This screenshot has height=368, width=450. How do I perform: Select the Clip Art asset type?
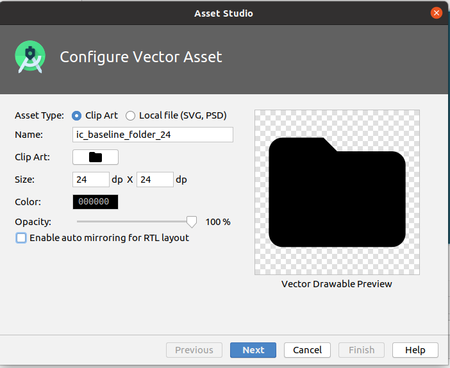pos(76,116)
